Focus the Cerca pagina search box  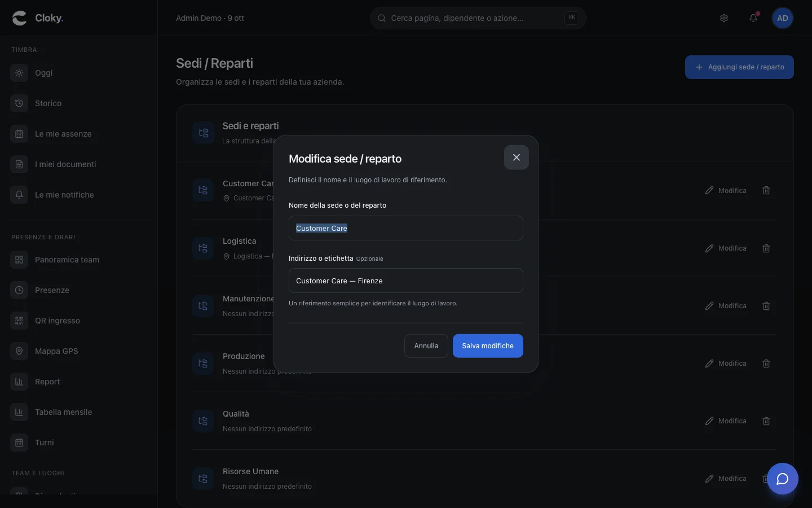pyautogui.click(x=478, y=18)
